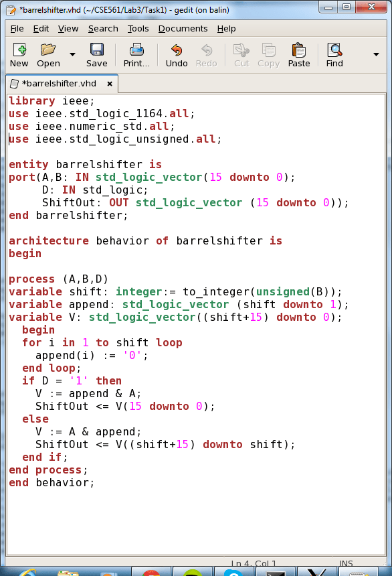Click the document icon on barrelshifter.vhd tab
This screenshot has width=392, height=576.
(14, 84)
